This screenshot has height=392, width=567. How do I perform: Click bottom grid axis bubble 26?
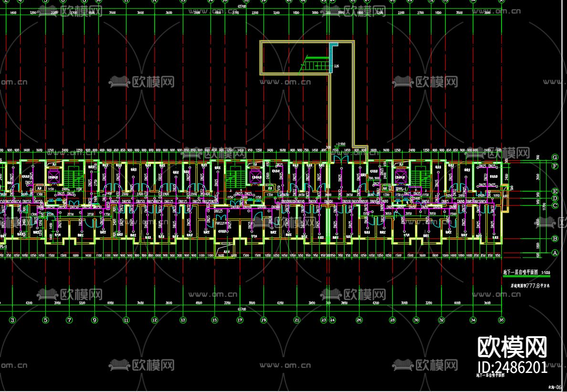[359, 320]
